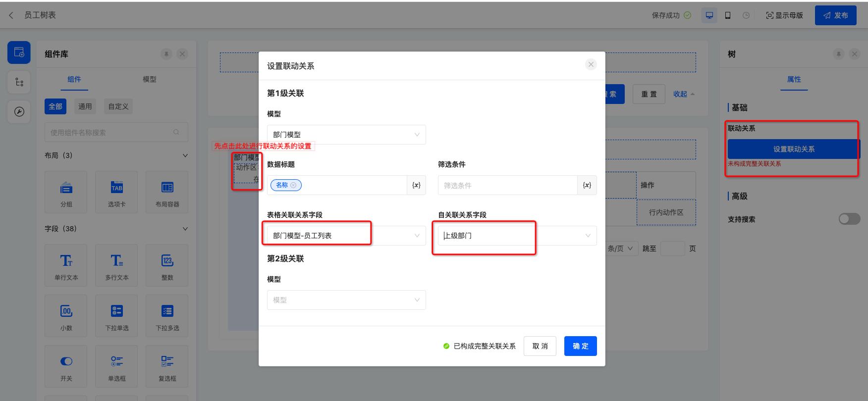Switch to desktop preview mode icon
Image resolution: width=868 pixels, height=401 pixels.
pos(709,15)
